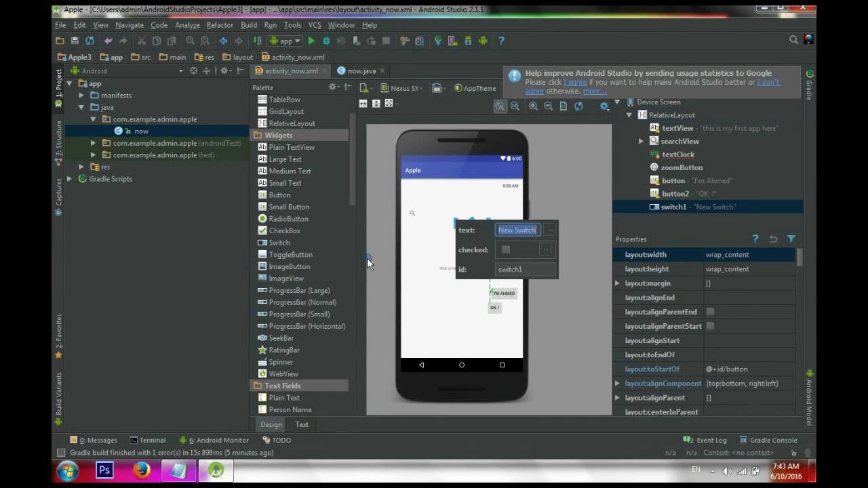
Task: Toggle the checked box in the switch popup
Action: click(x=506, y=249)
